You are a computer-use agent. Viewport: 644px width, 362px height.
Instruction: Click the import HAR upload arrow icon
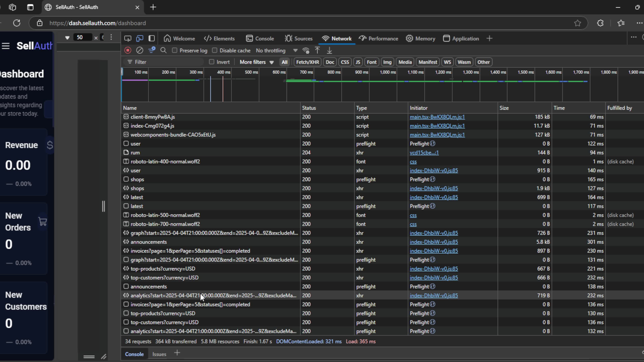point(317,50)
